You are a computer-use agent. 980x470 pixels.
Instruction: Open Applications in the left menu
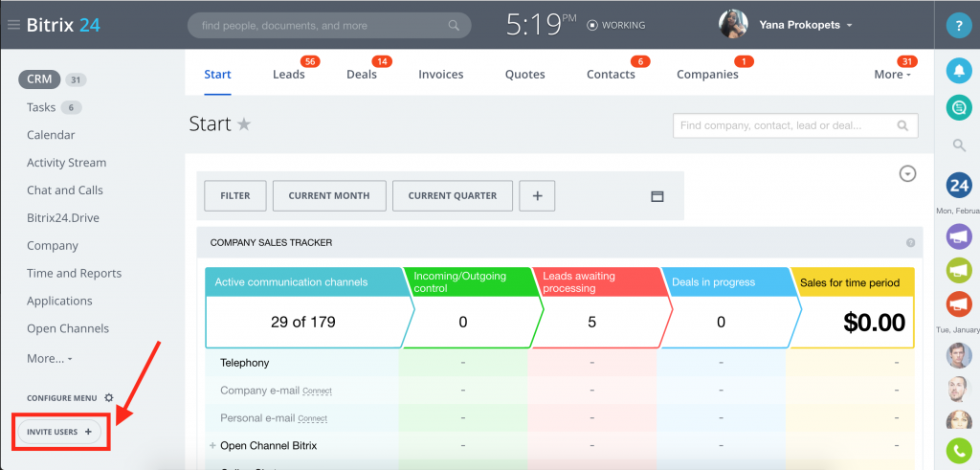click(59, 301)
